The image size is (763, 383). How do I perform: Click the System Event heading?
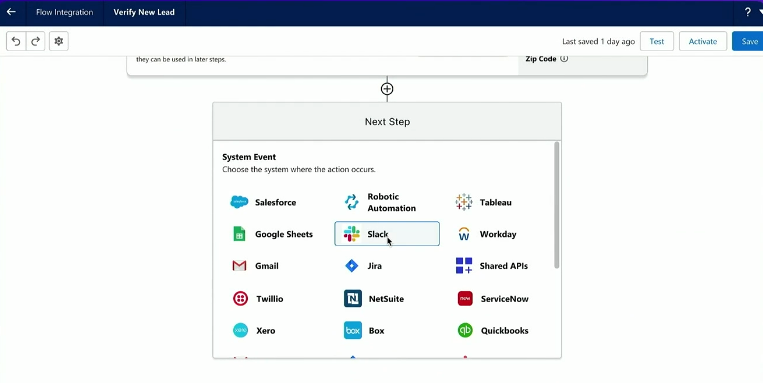249,157
